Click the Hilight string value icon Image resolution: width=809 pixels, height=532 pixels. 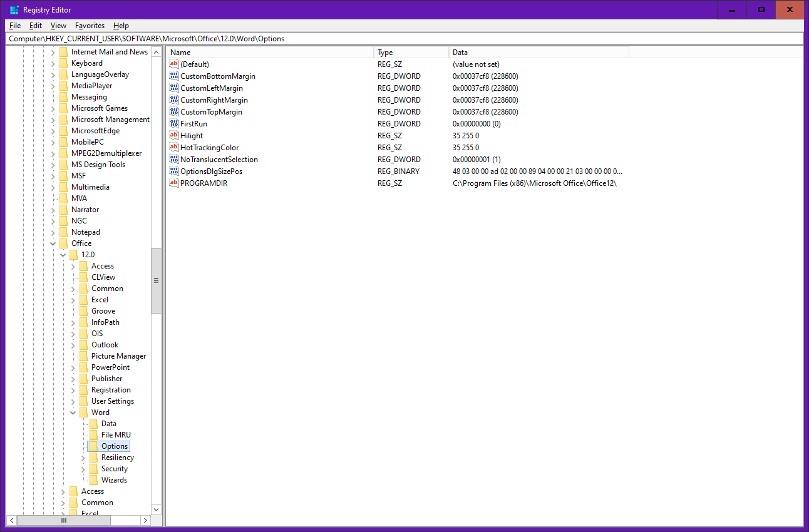point(174,136)
